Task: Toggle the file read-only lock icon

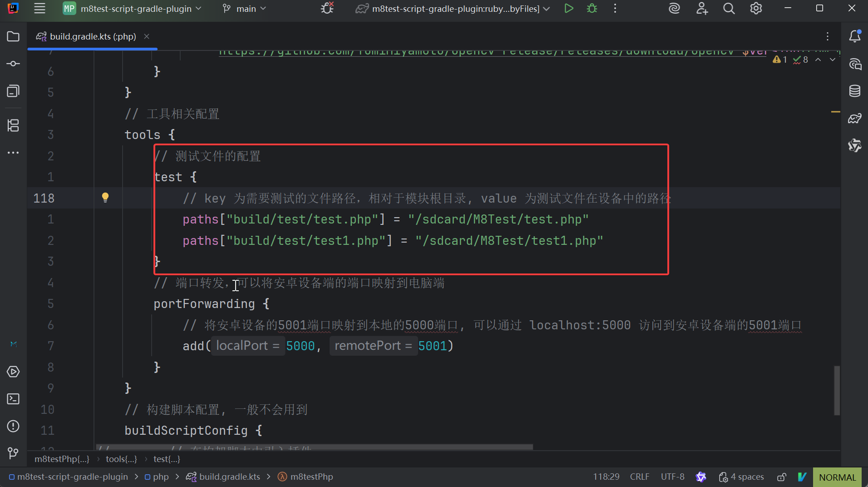Action: (x=781, y=477)
